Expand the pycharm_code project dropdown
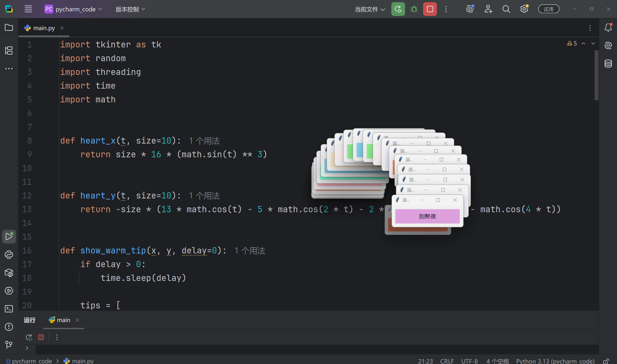Image resolution: width=617 pixels, height=364 pixels. click(x=73, y=9)
